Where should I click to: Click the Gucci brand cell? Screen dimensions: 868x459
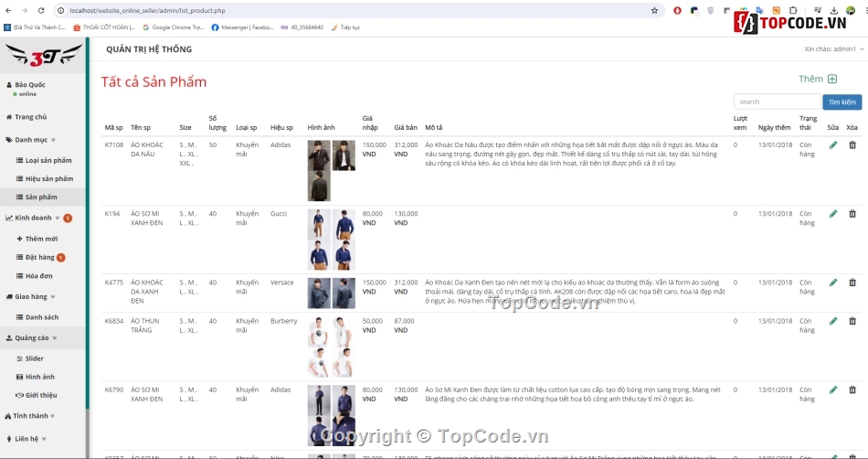[279, 214]
